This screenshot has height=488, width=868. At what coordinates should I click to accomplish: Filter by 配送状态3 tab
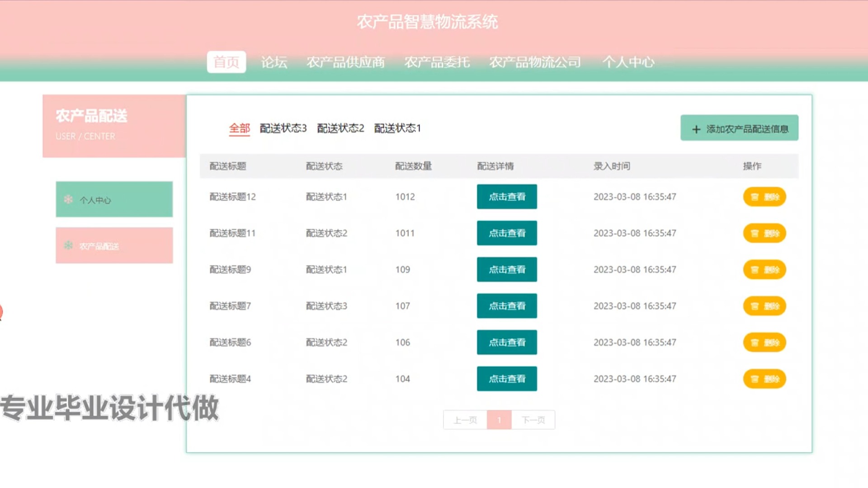(x=283, y=128)
